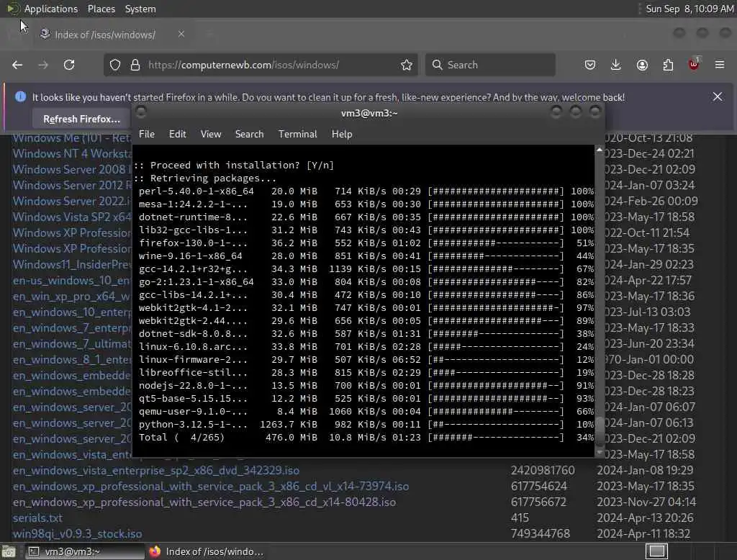This screenshot has width=737, height=560.
Task: Click the 'Proceed with installation? [Y/n]' line
Action: coord(234,166)
